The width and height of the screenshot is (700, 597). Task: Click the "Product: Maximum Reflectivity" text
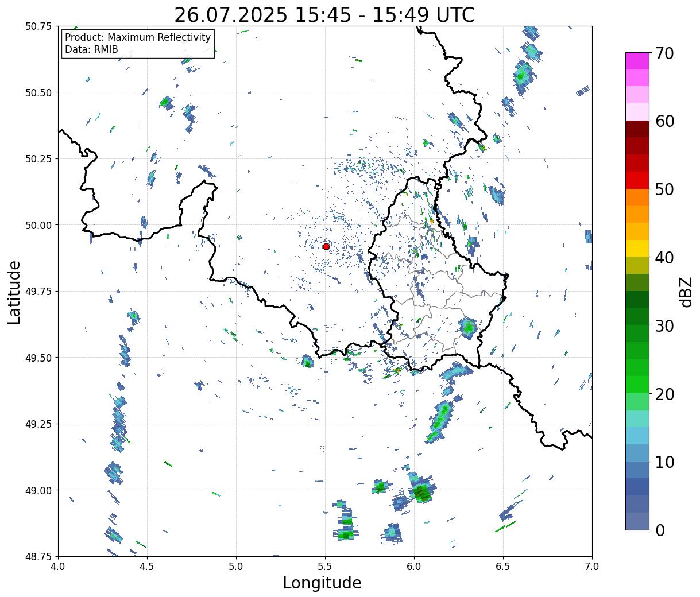coord(138,37)
